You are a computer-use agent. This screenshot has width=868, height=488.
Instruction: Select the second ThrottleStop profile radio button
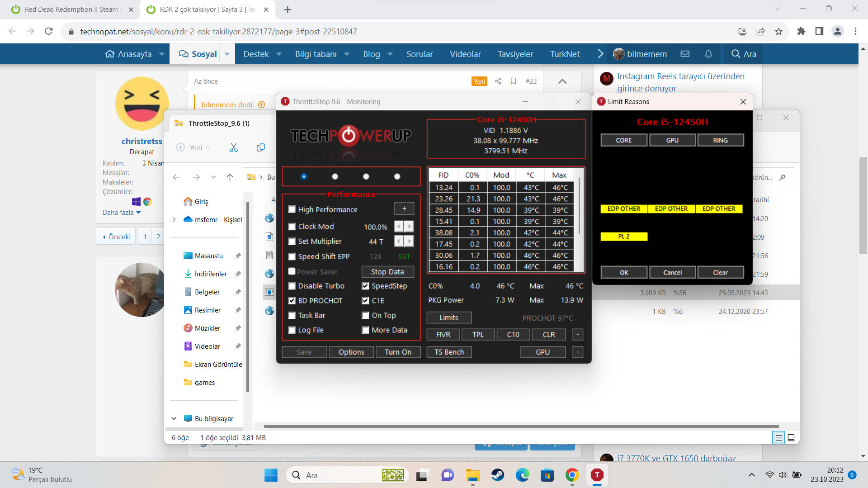pos(335,176)
